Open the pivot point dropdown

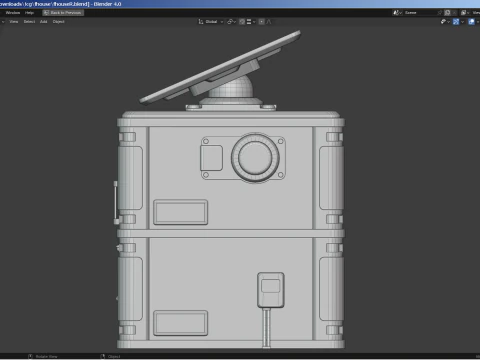tap(232, 22)
